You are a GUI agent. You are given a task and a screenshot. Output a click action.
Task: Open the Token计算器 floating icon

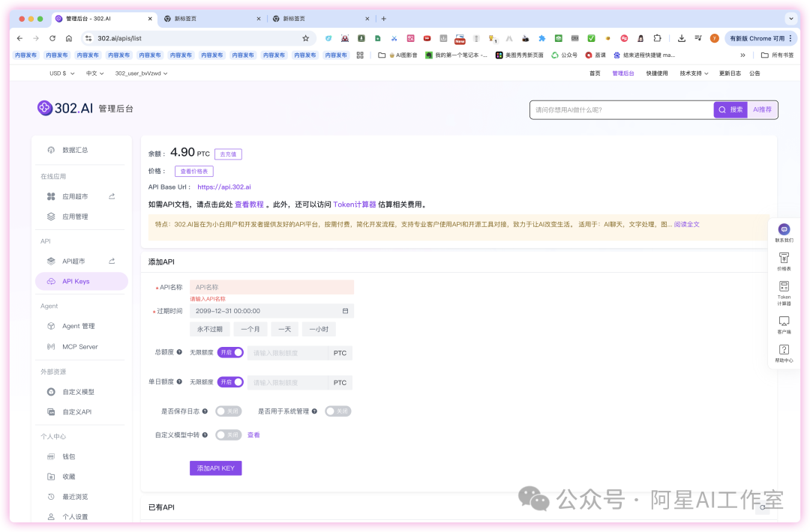[784, 293]
